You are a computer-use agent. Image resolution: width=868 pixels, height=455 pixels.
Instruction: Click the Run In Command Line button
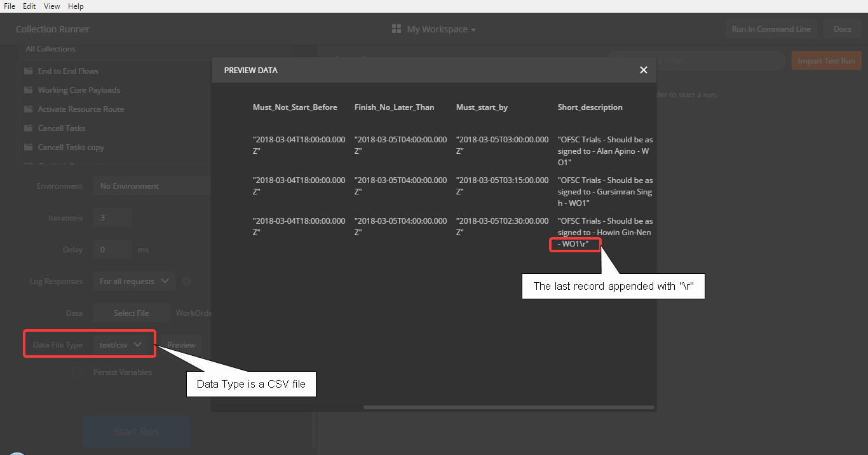click(x=771, y=29)
